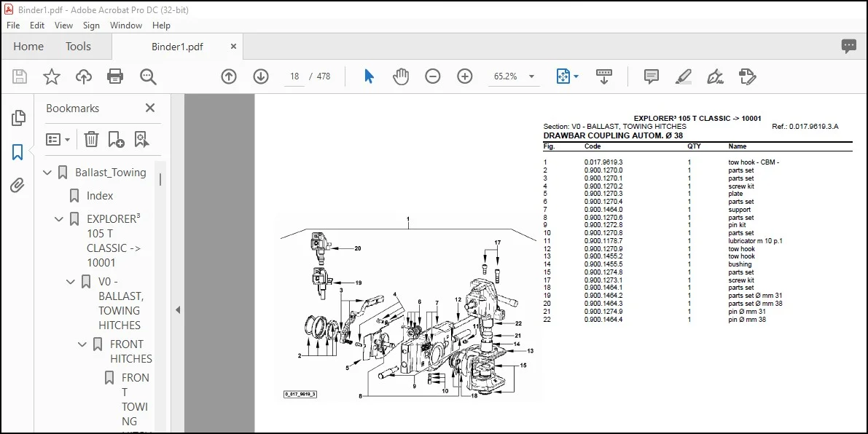The image size is (868, 434).
Task: Open the Attachments paperclip panel
Action: click(17, 185)
